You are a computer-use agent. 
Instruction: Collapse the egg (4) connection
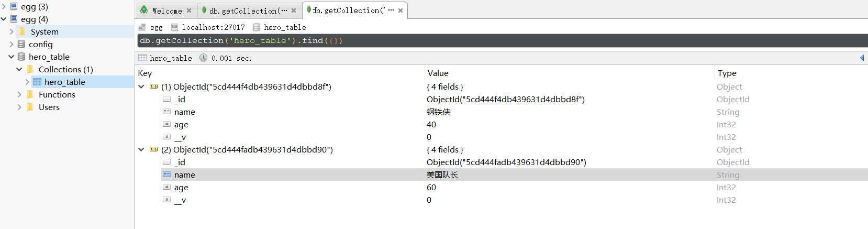4,19
